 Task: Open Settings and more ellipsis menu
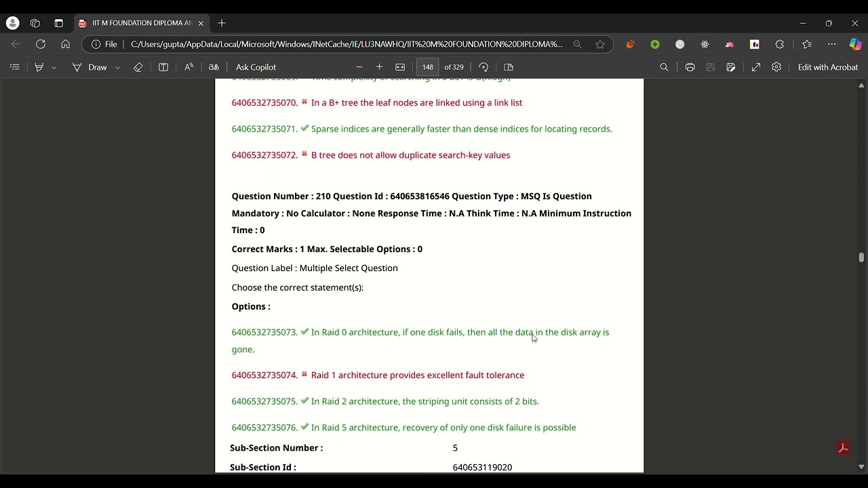(832, 44)
